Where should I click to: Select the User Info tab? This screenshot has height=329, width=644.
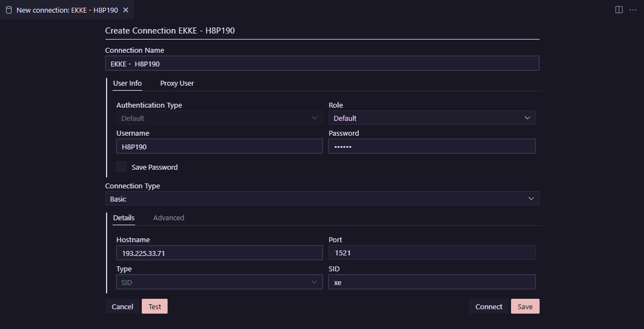tap(127, 83)
